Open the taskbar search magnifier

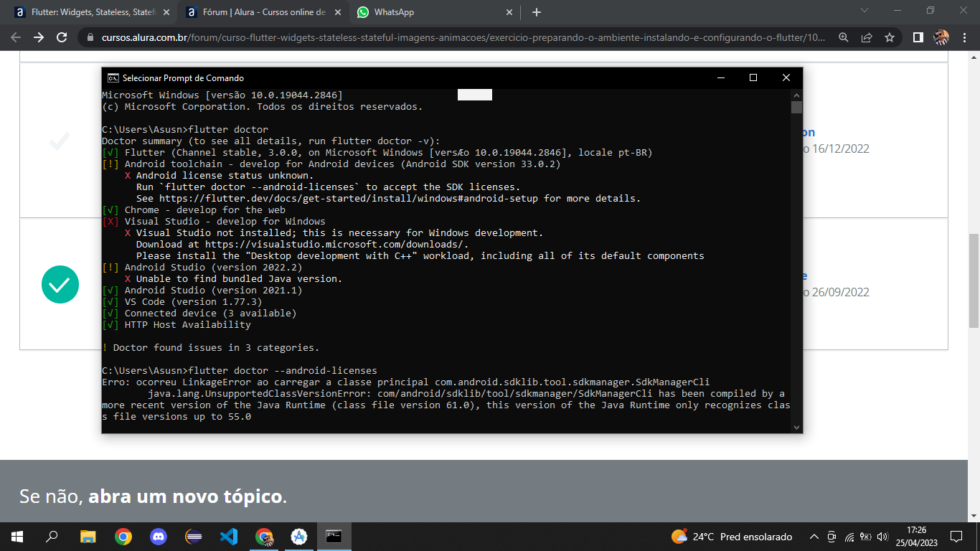coord(52,537)
